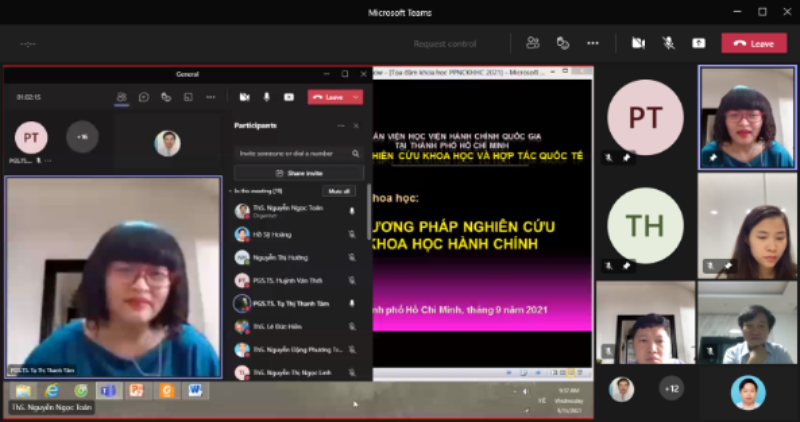
Task: Open PowerPoint from the shared taskbar
Action: tap(137, 390)
